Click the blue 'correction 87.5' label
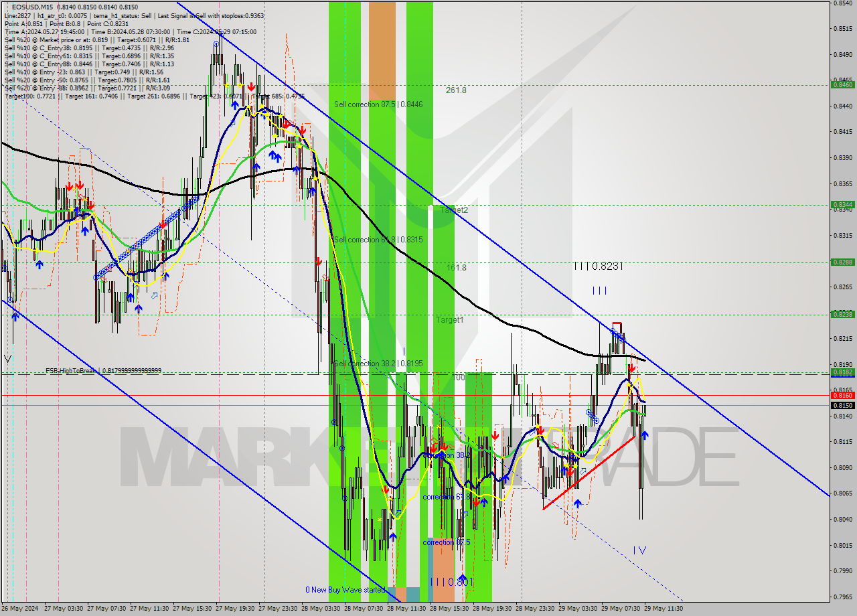The height and width of the screenshot is (616, 857). [447, 542]
